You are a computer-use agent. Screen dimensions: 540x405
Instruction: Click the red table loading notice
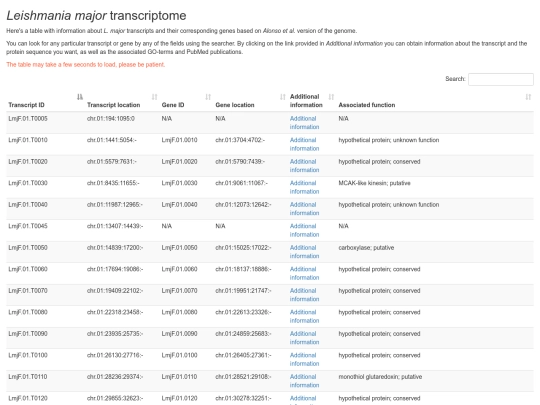[x=86, y=65]
